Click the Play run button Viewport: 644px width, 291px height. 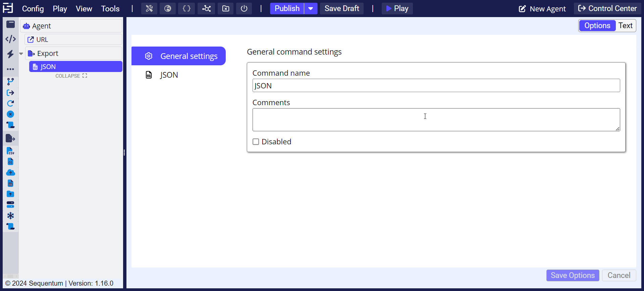[397, 9]
